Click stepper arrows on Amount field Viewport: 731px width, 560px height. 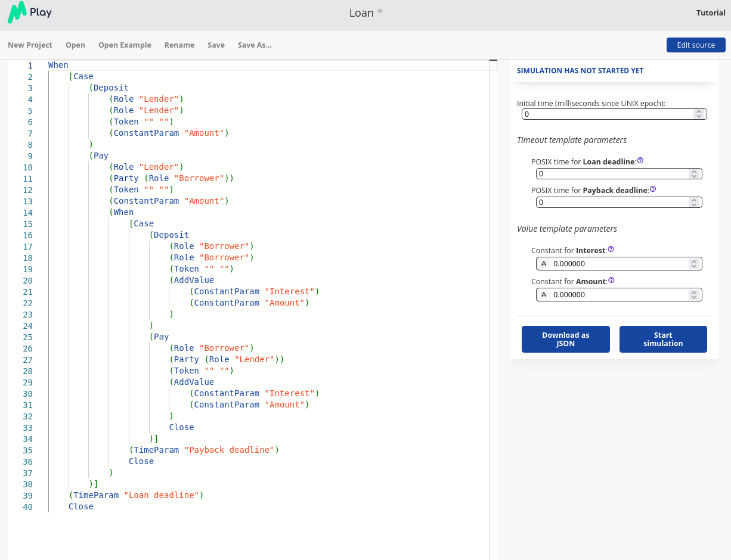[x=694, y=294]
